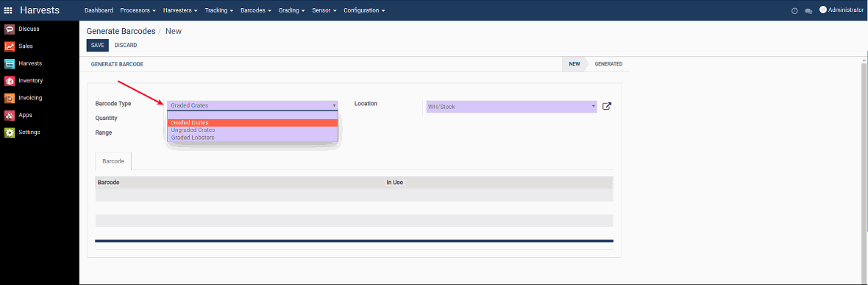Viewport: 868px width, 285px height.
Task: Click the Generate Barcode button
Action: click(x=118, y=64)
